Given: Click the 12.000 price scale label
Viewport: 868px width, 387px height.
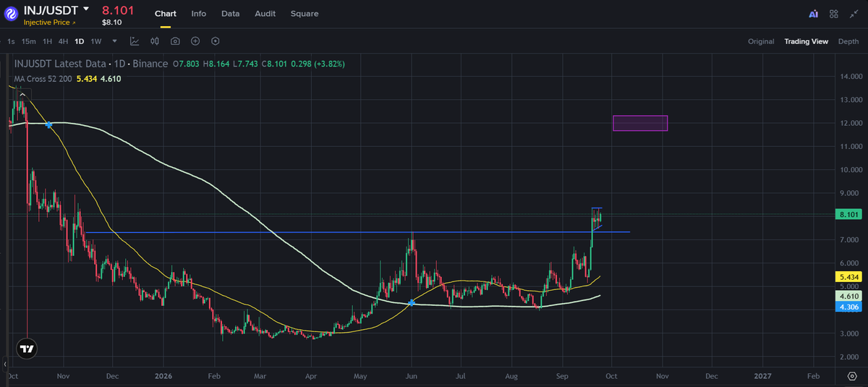Looking at the screenshot, I should click(x=851, y=123).
